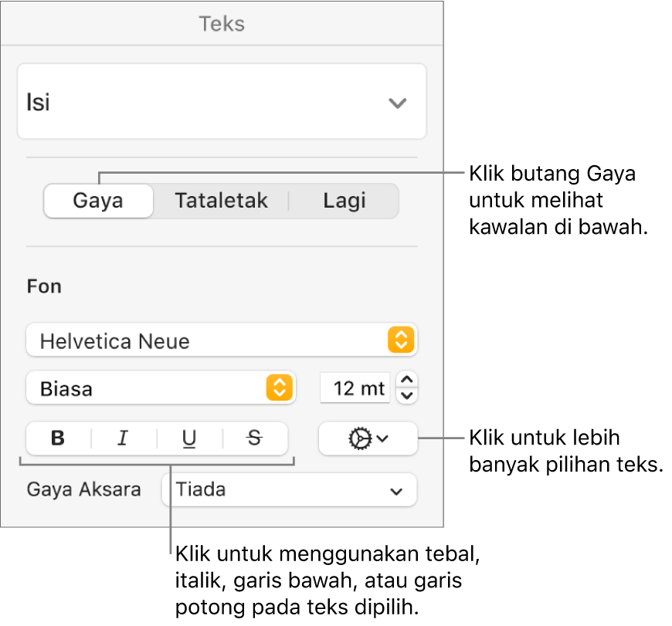Toggle strikethrough with the S button
672x626 pixels.
[254, 438]
